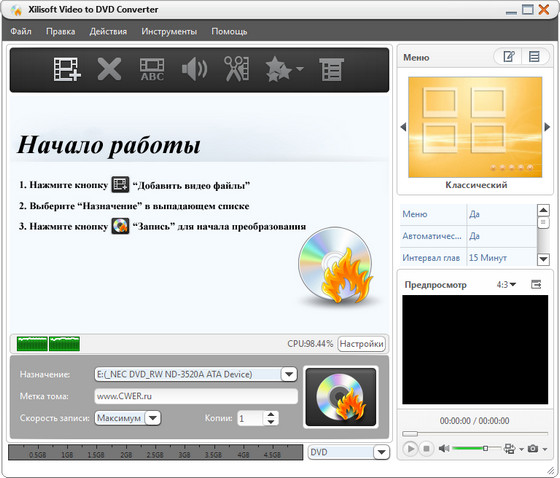Select the scissors clip video tool
The height and width of the screenshot is (478, 560).
pos(236,69)
